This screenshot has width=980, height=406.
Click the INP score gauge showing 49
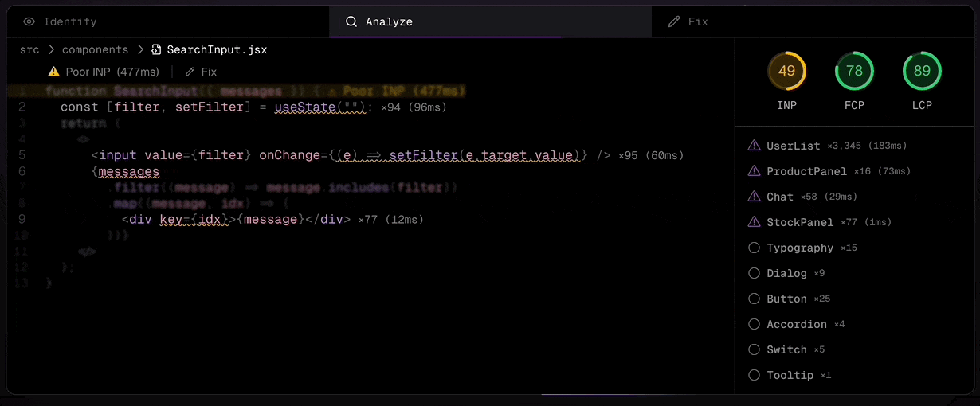coord(786,72)
